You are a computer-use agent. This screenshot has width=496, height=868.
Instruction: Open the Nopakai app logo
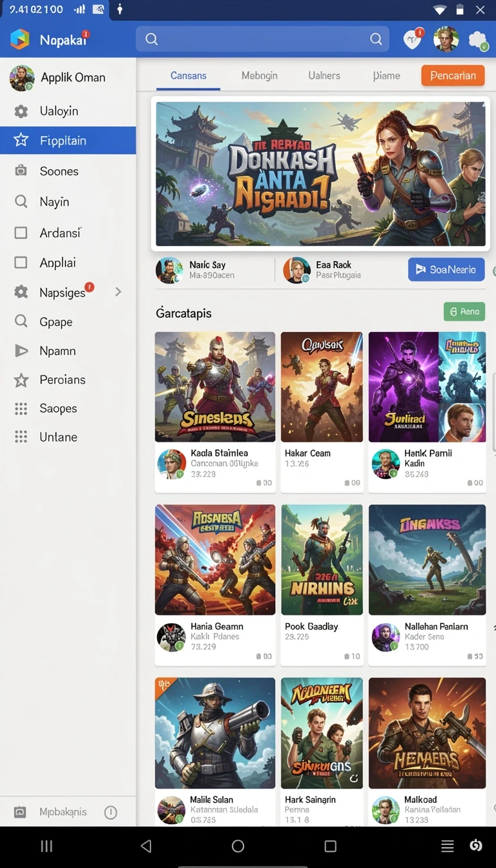point(20,39)
